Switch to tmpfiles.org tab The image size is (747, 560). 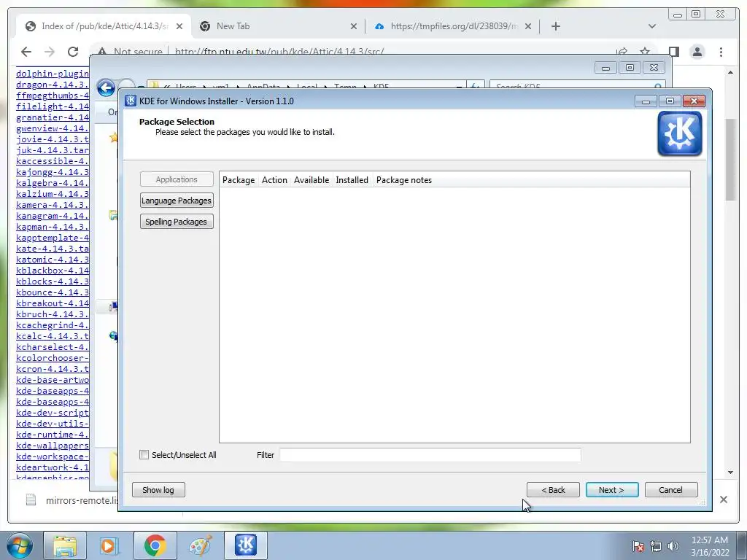pos(454,26)
